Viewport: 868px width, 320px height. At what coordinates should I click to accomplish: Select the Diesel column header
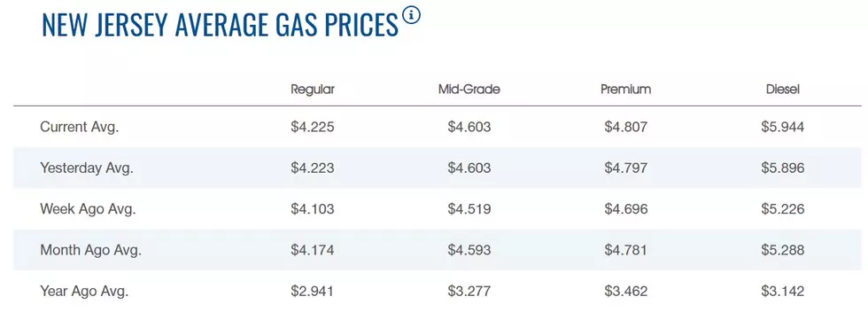point(783,90)
